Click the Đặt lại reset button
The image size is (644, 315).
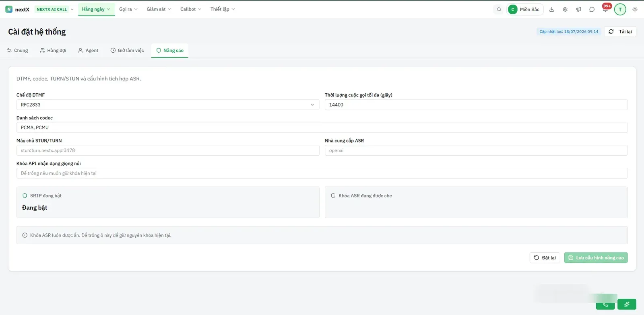pos(545,258)
